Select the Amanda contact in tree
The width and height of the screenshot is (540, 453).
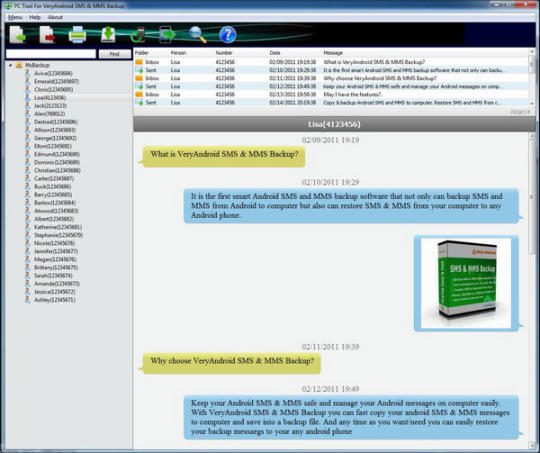click(57, 284)
